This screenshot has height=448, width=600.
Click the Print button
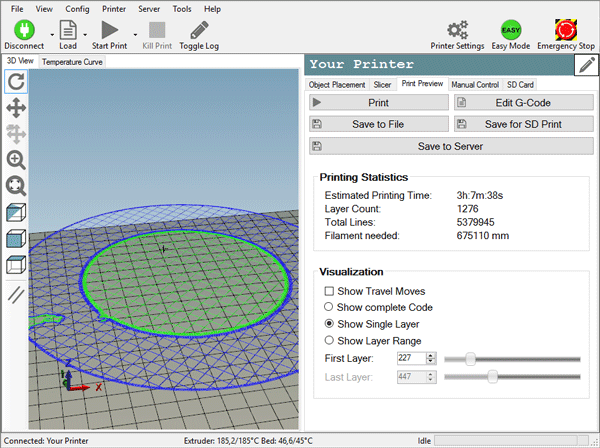pyautogui.click(x=379, y=103)
